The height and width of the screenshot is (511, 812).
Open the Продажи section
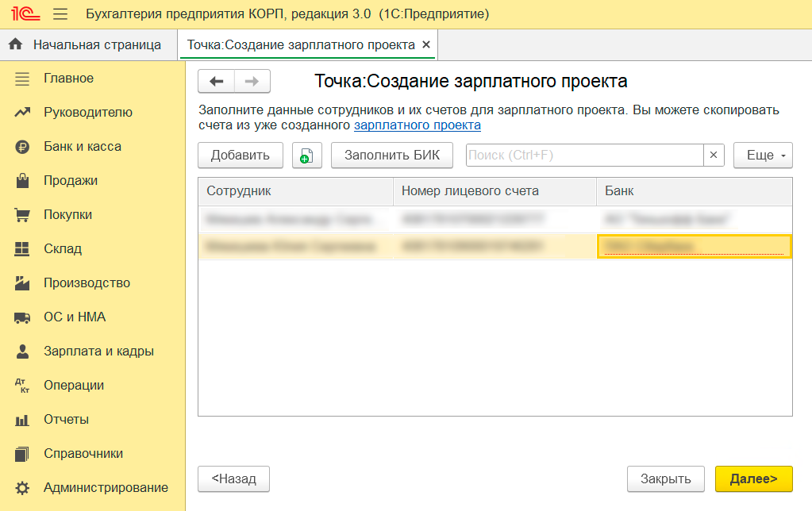coord(71,181)
